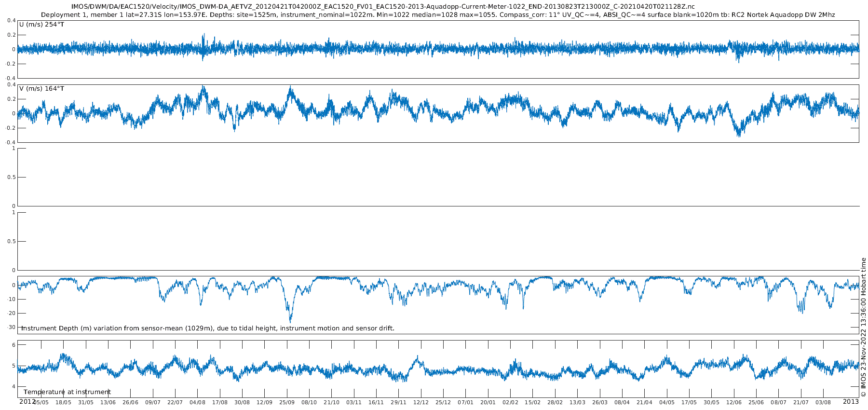
Task: Click the '03/08' date tick label
Action: [823, 402]
